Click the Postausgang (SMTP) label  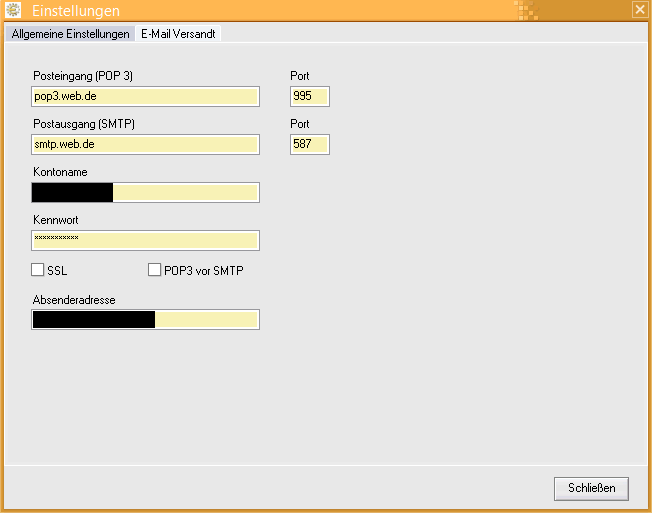coord(84,124)
